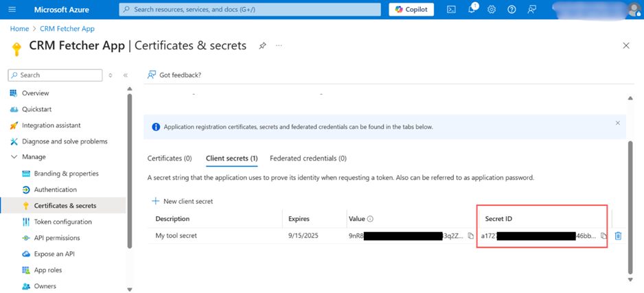Click the sidebar scroll down arrow
644x293 pixels.
point(130,289)
